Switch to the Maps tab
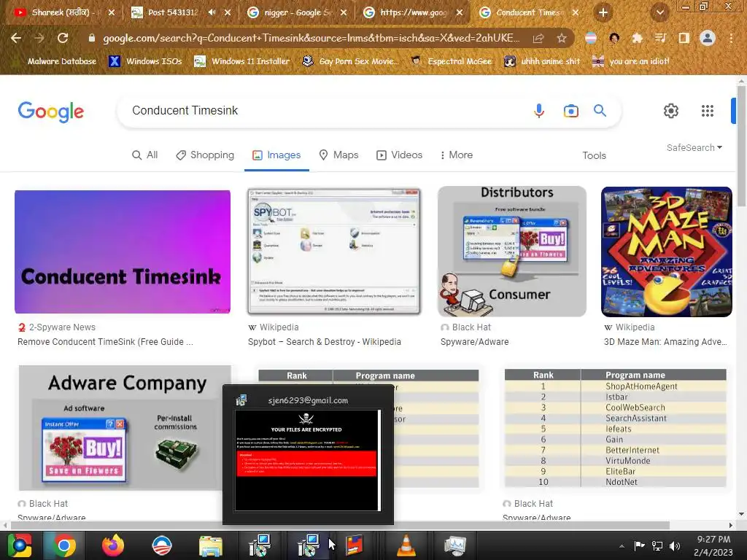The width and height of the screenshot is (747, 560). (x=338, y=155)
